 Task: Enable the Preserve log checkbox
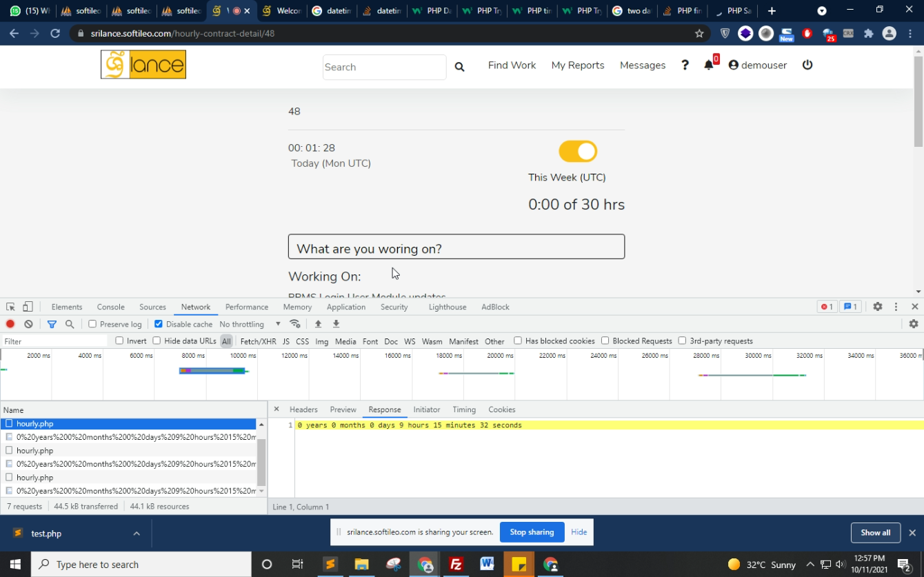tap(92, 324)
